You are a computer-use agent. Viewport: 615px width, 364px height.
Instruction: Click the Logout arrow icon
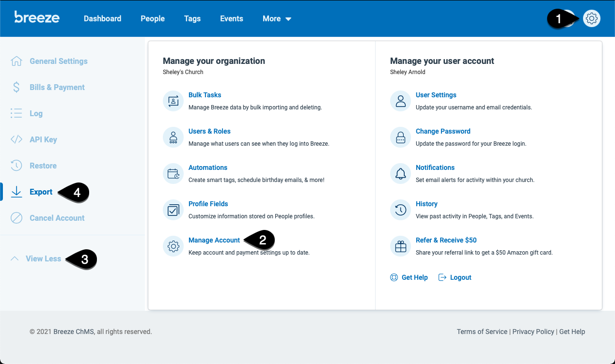[442, 277]
